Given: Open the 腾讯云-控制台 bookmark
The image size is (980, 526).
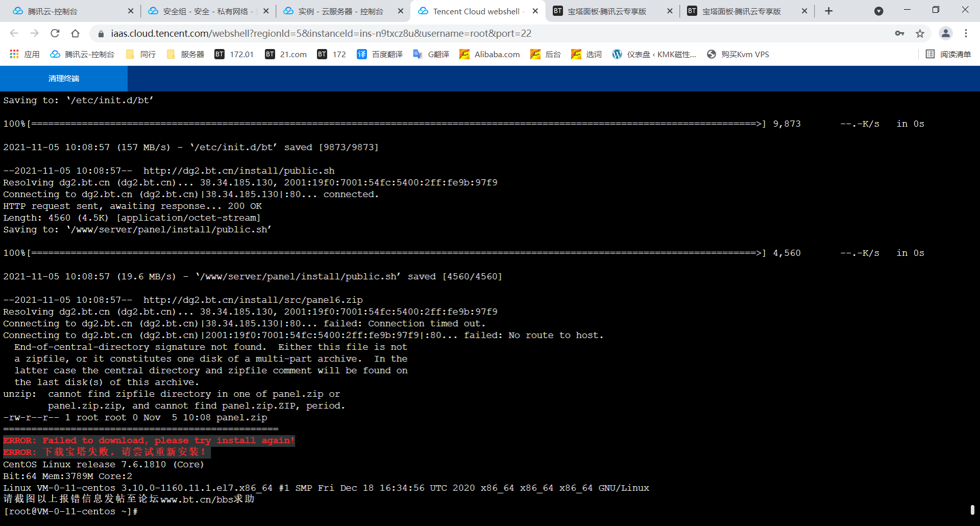Looking at the screenshot, I should pos(82,54).
